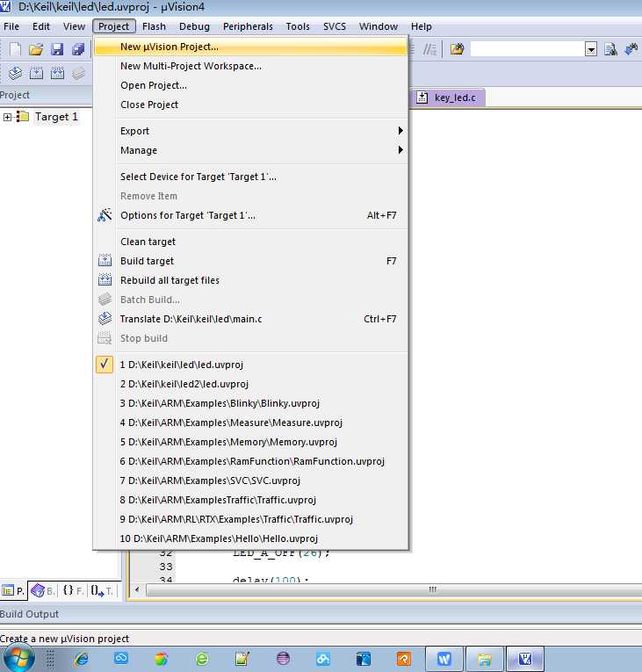This screenshot has height=672, width=642.
Task: Click the green 360 browser taskbar icon
Action: [x=202, y=659]
